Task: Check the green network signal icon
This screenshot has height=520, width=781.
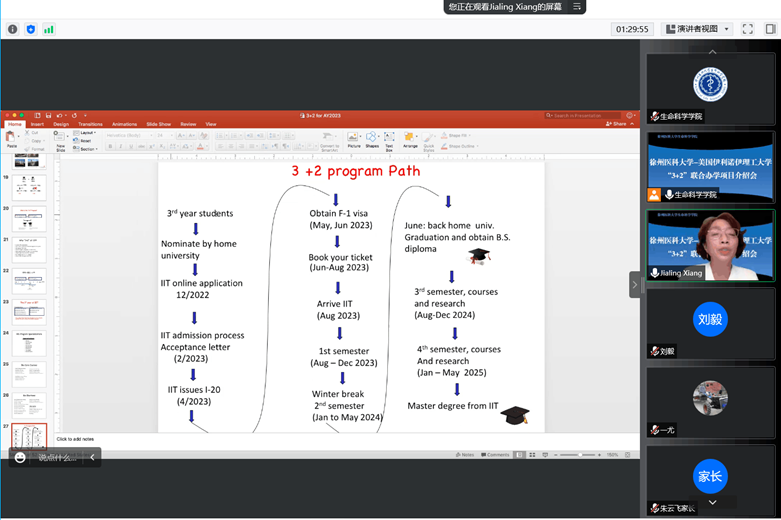Action: (48, 29)
